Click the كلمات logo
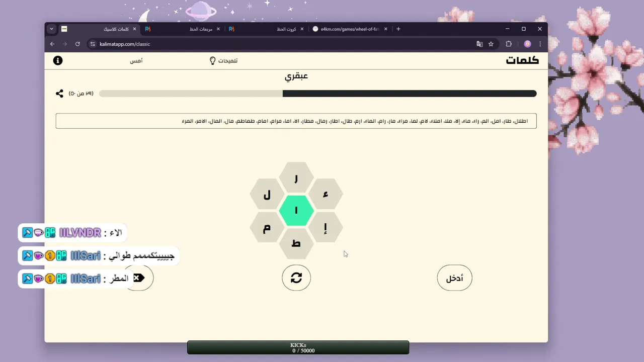The image size is (644, 362). click(522, 60)
